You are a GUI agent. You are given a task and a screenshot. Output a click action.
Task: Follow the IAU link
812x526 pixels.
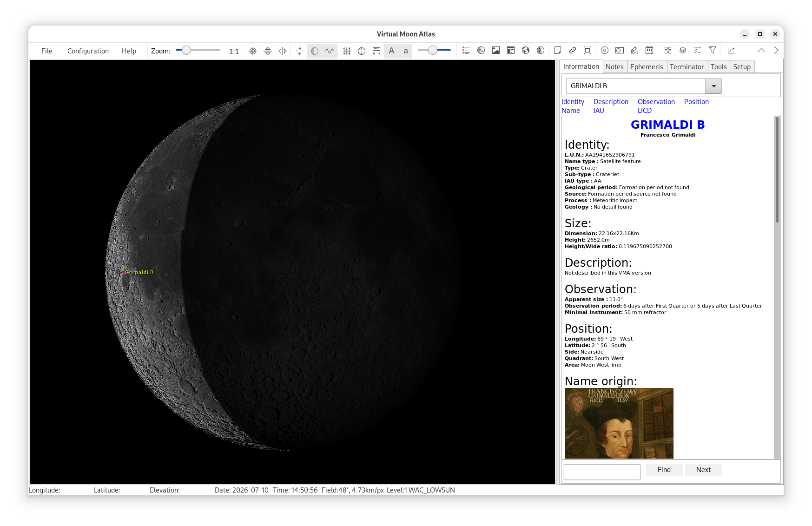tap(599, 111)
